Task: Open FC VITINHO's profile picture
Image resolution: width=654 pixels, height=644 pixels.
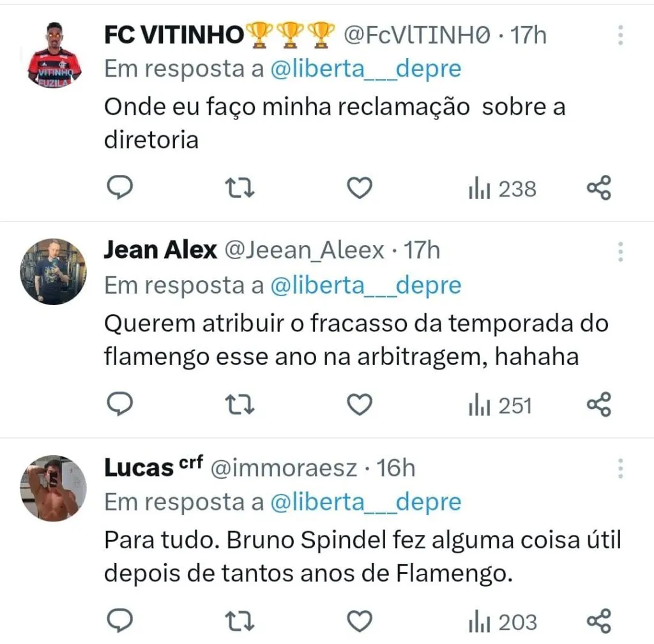Action: click(54, 54)
